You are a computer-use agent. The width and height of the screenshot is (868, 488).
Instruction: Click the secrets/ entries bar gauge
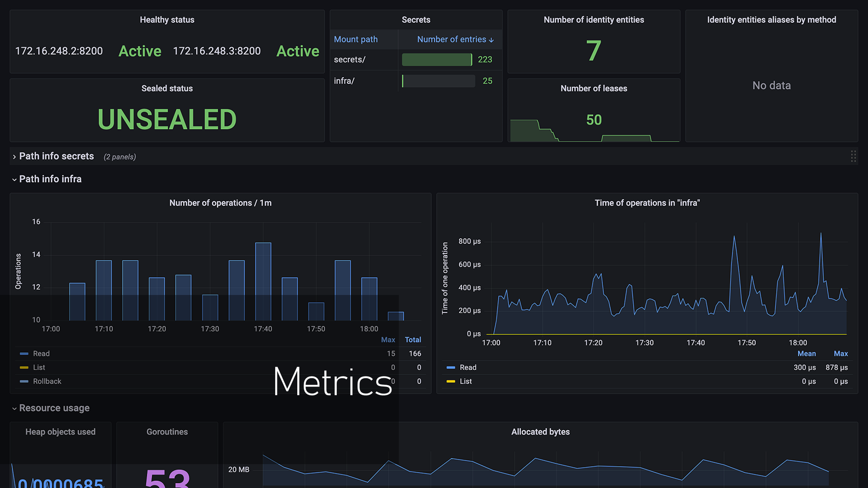[437, 59]
